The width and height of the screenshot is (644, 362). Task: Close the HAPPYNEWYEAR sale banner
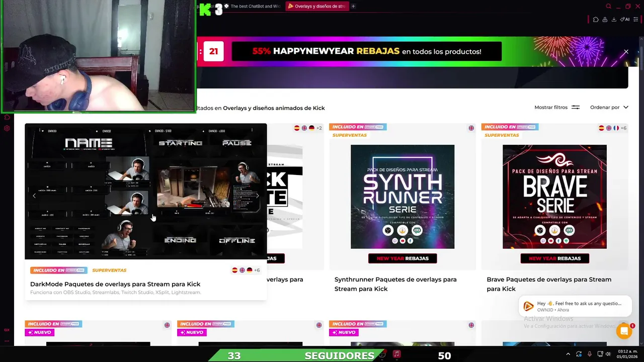pyautogui.click(x=626, y=52)
